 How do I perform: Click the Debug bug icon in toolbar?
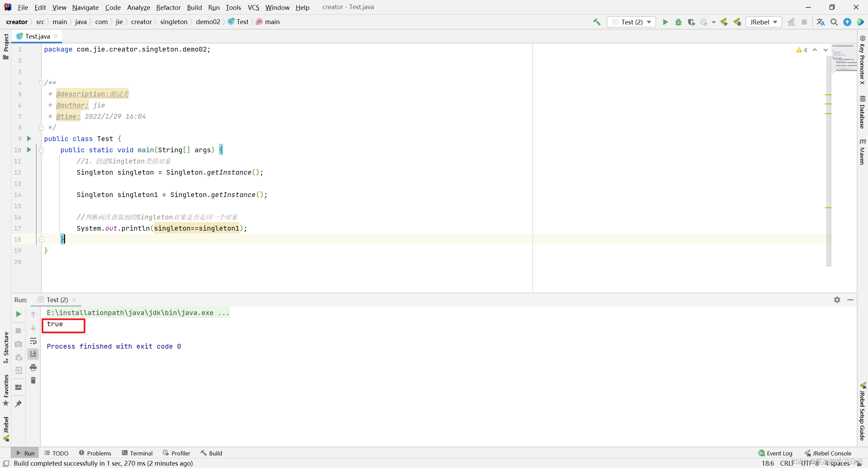coord(678,22)
